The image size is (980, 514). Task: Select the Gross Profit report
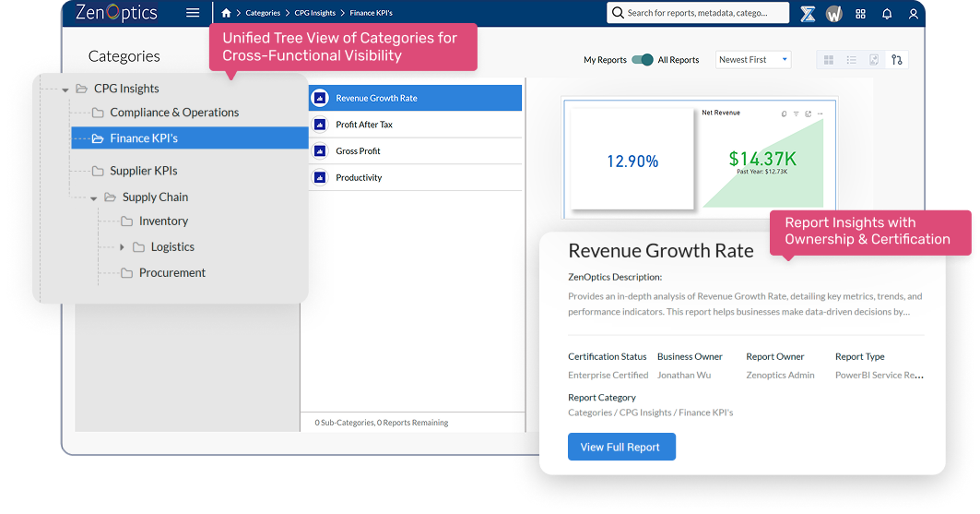tap(358, 151)
